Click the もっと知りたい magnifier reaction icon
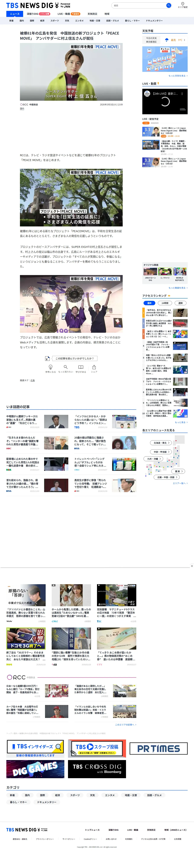 point(66,367)
